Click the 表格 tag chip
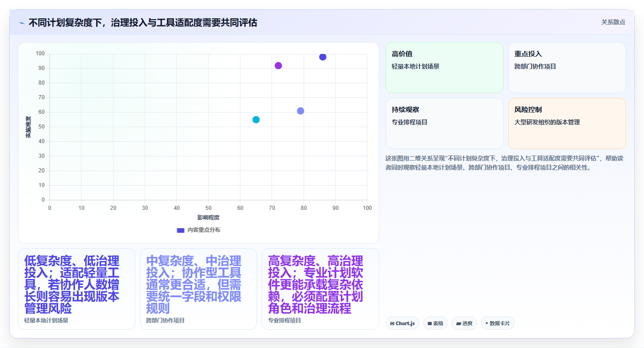 (435, 323)
